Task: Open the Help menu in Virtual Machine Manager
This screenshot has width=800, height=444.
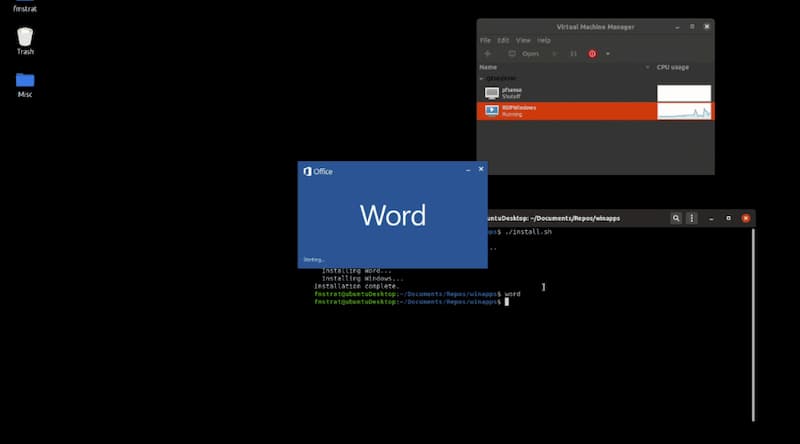Action: click(544, 40)
